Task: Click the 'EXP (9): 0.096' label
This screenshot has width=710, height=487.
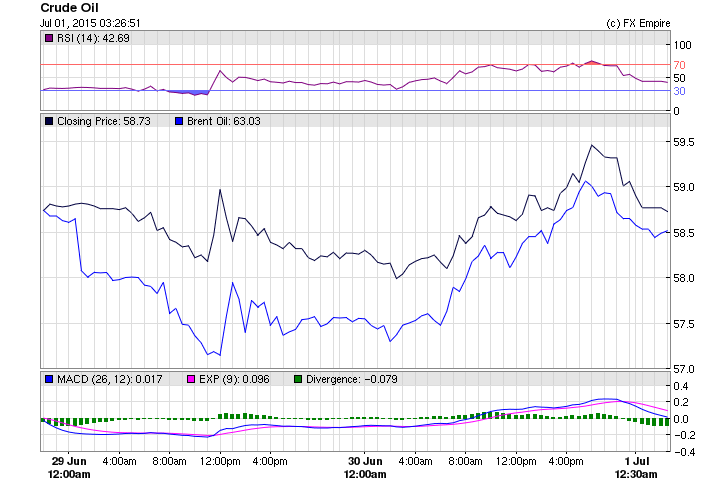Action: click(234, 379)
